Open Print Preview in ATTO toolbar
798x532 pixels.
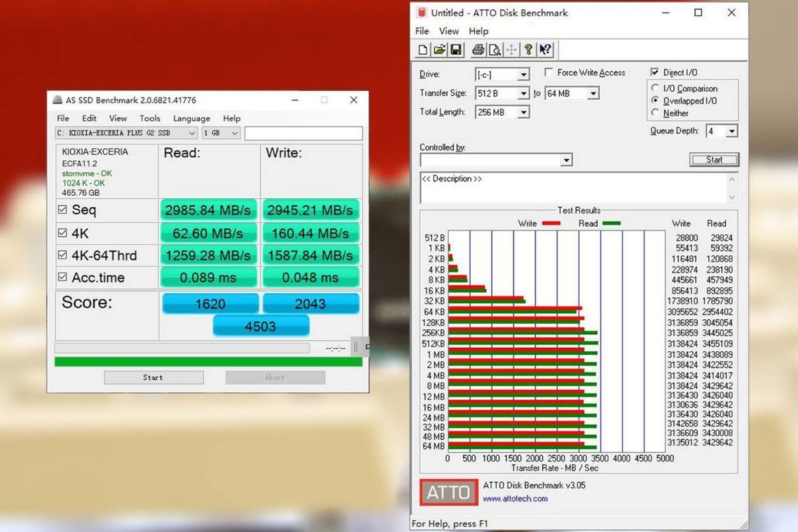point(495,50)
